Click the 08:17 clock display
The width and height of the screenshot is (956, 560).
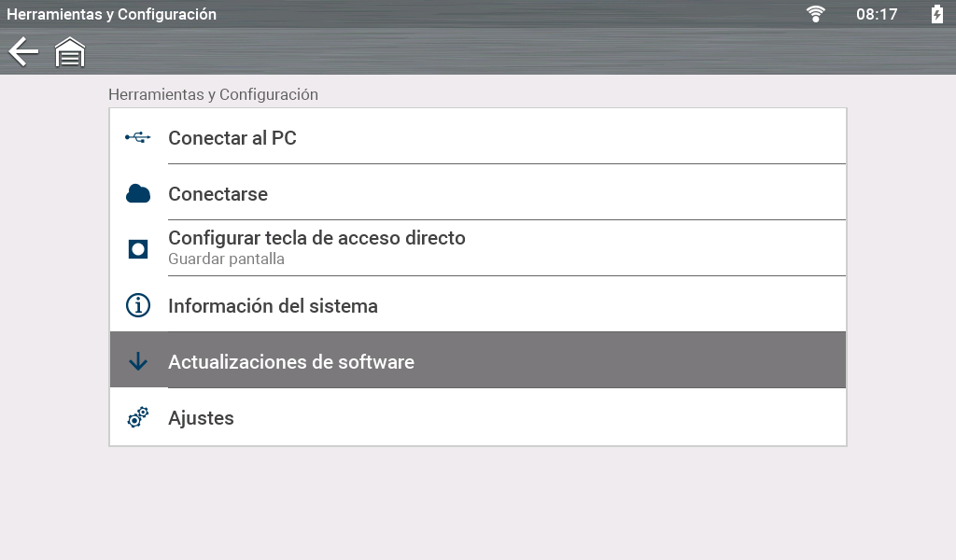tap(877, 14)
